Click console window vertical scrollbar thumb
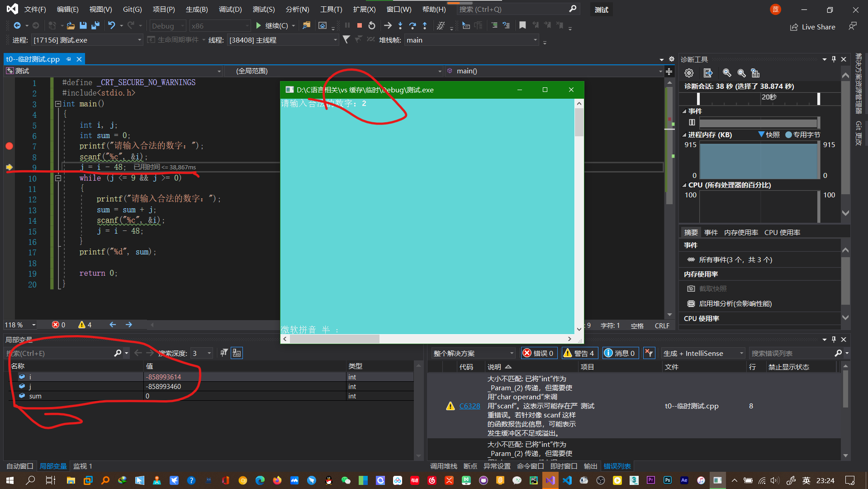Image resolution: width=868 pixels, height=489 pixels. [x=579, y=122]
